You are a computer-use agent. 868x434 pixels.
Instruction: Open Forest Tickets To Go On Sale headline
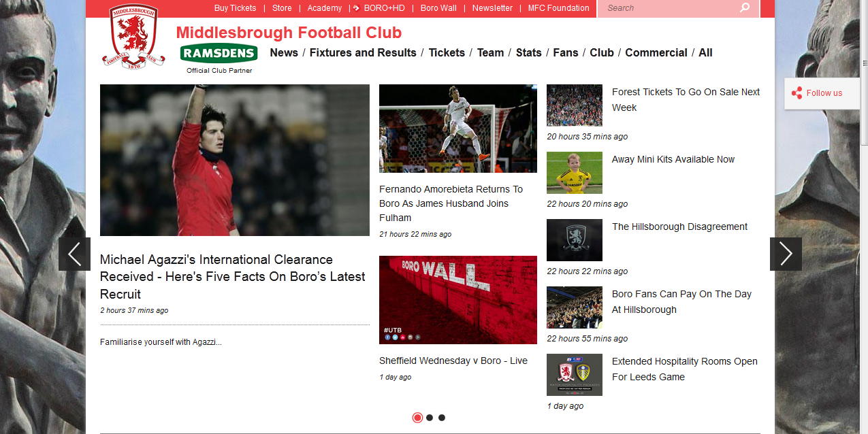point(686,99)
